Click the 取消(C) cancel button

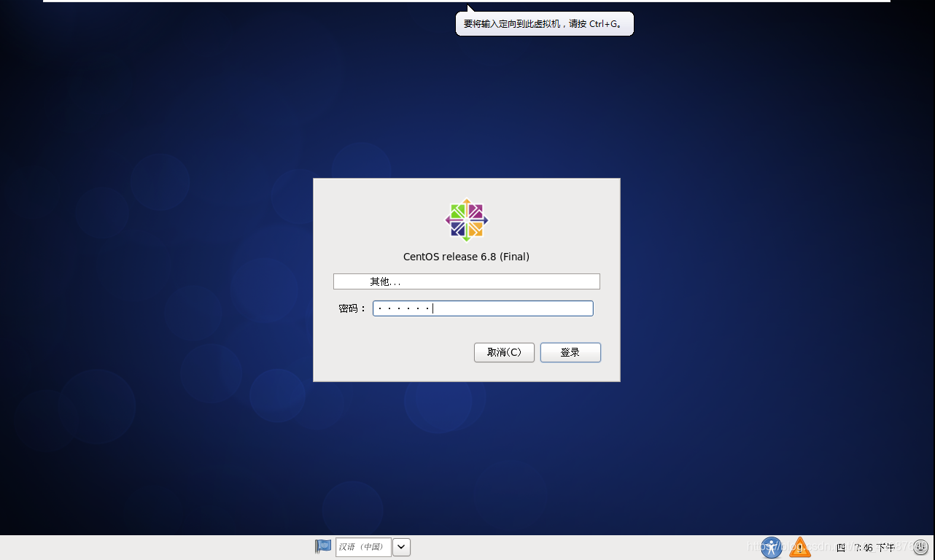pos(504,352)
